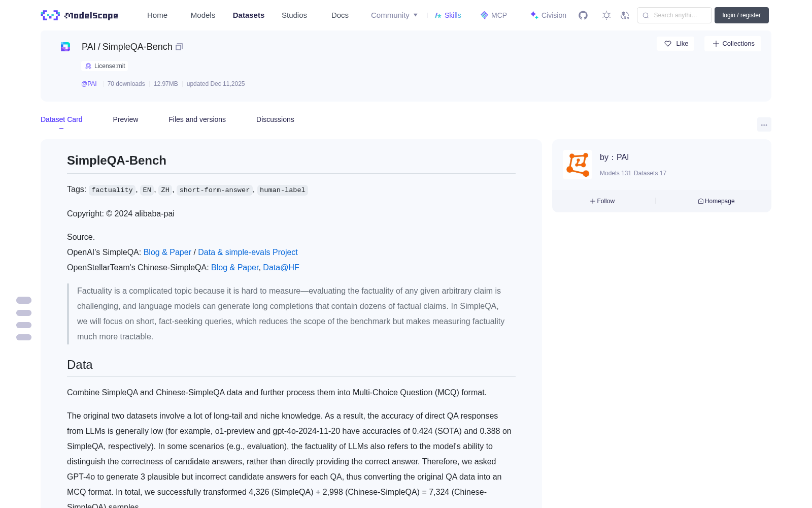Viewport: 812px width, 508px height.
Task: Open the MCP page
Action: click(493, 15)
